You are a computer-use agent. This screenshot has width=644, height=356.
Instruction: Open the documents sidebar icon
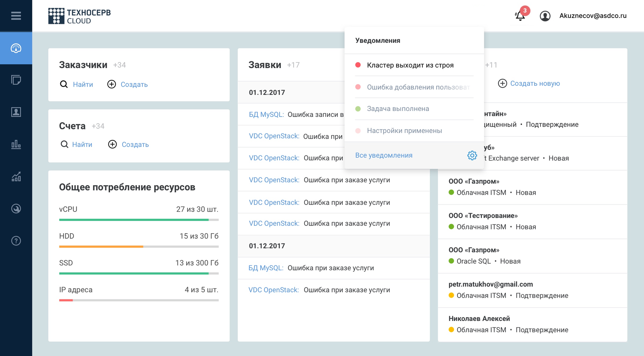[x=16, y=80]
